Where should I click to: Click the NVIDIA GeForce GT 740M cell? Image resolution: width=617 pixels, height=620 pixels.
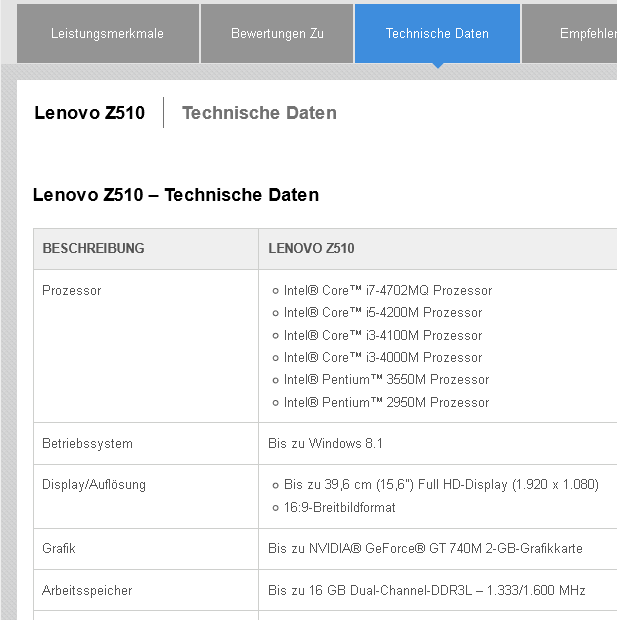[425, 549]
